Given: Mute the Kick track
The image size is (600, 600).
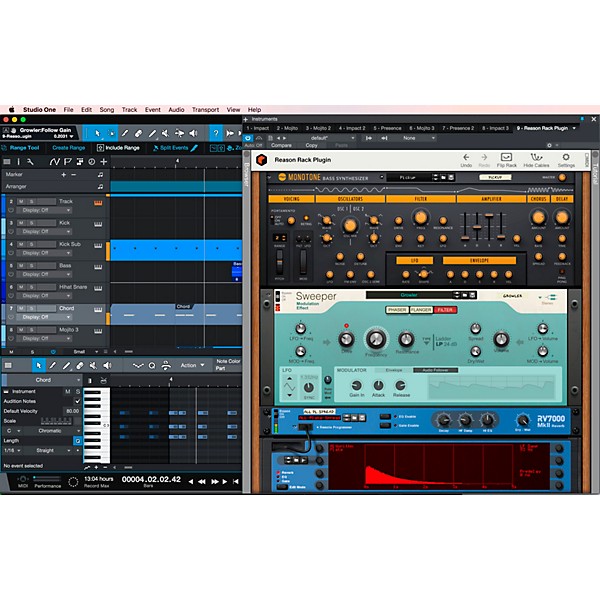Looking at the screenshot, I should (21, 223).
